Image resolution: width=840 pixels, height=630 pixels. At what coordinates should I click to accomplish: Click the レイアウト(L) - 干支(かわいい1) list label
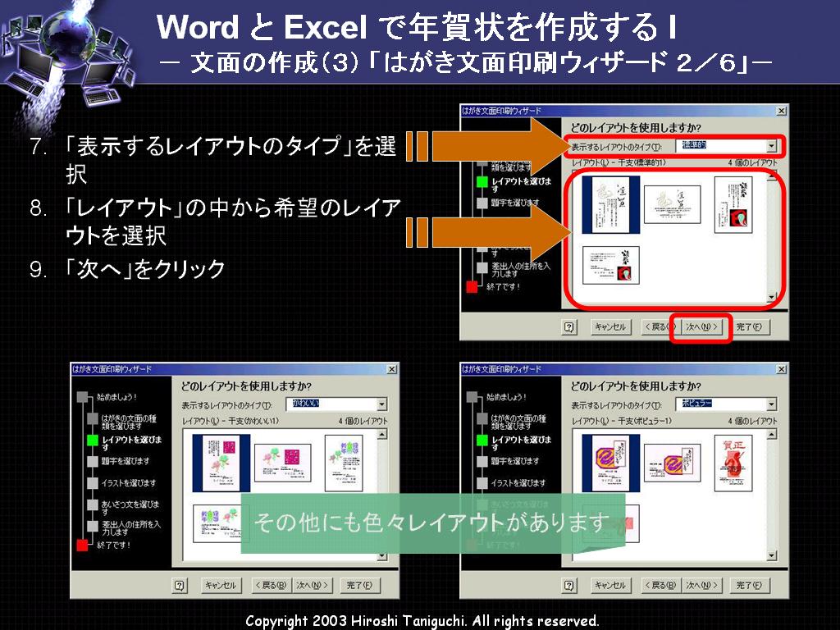point(231,421)
